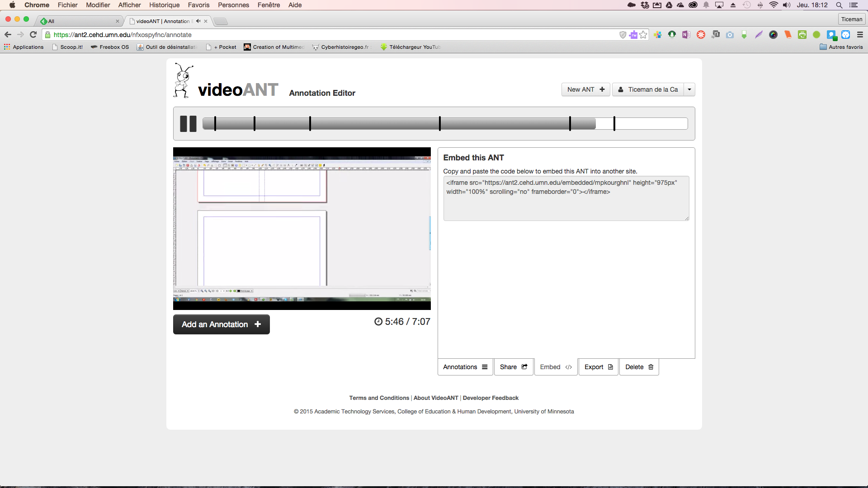
Task: Open the Fichier menu
Action: [x=67, y=5]
